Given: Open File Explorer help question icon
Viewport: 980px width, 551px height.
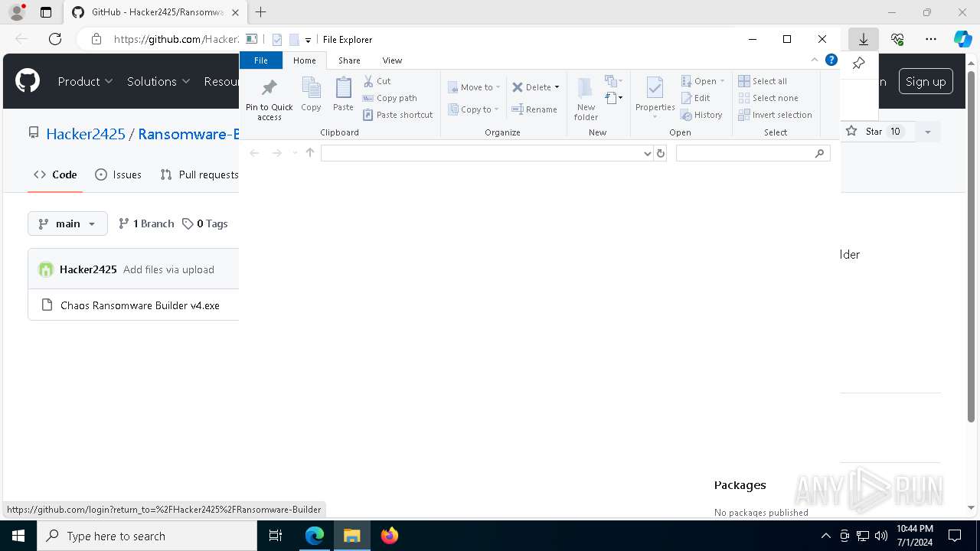Looking at the screenshot, I should click(831, 60).
